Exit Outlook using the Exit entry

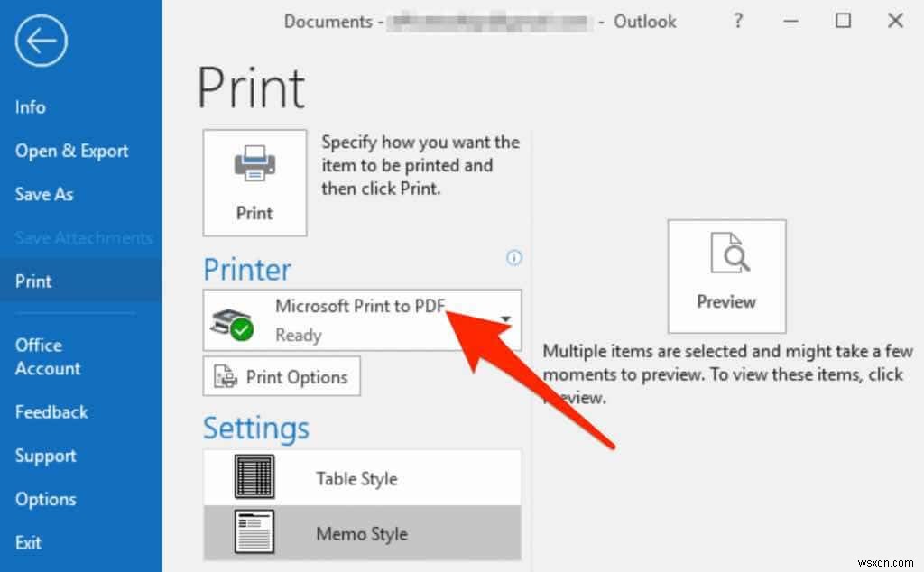tap(28, 542)
